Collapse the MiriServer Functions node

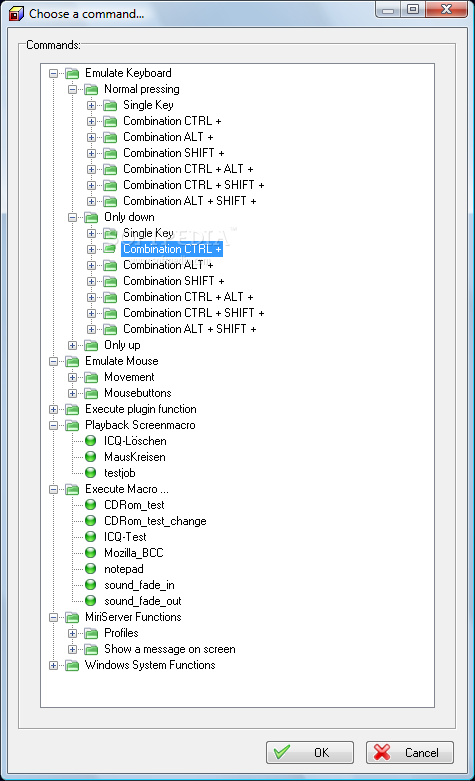53,618
